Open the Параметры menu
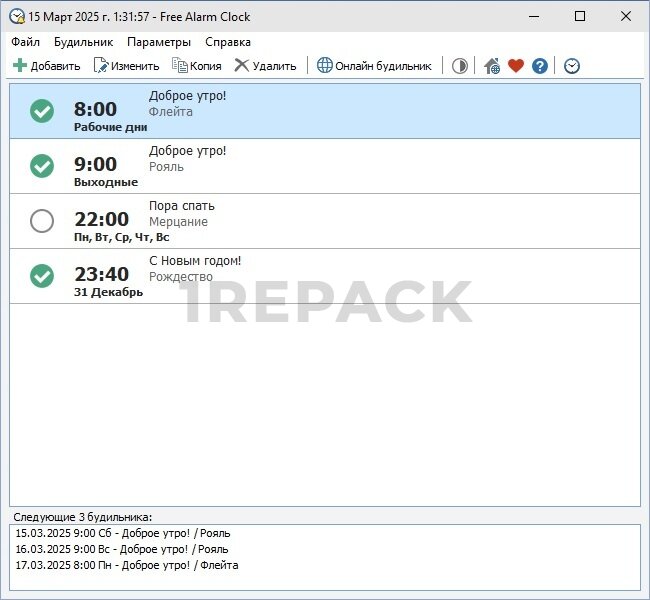This screenshot has height=600, width=650. (x=159, y=42)
